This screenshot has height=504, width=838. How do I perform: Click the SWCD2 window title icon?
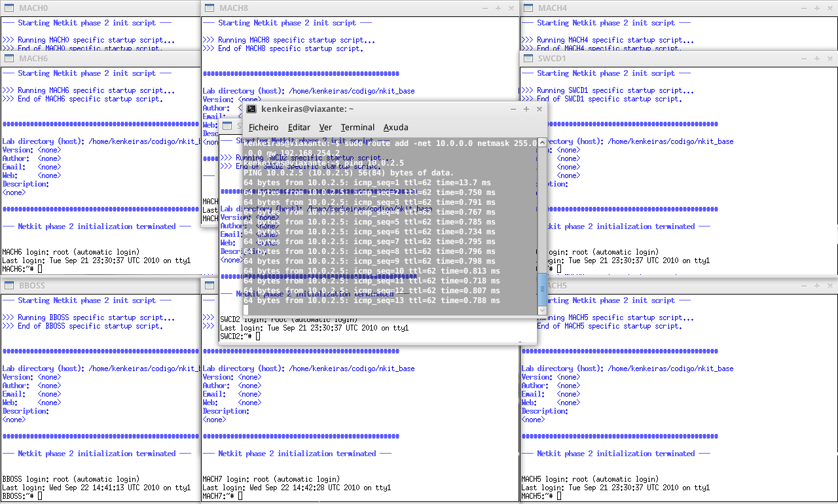[x=227, y=125]
